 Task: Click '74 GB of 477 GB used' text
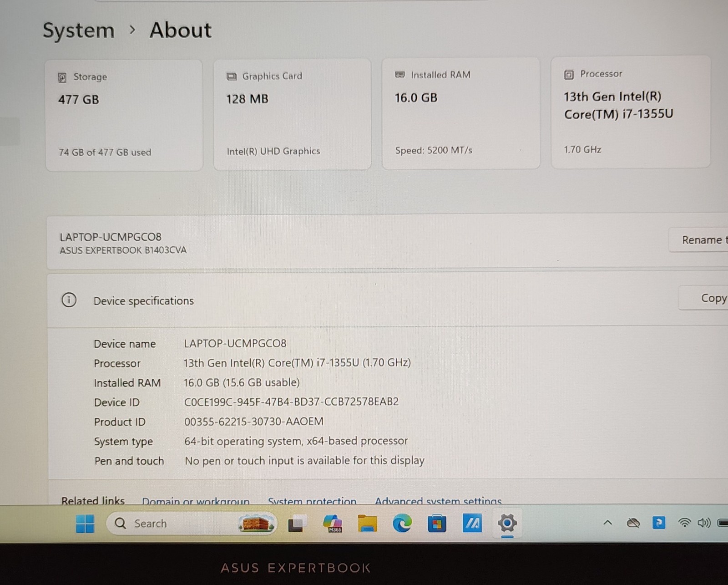105,153
